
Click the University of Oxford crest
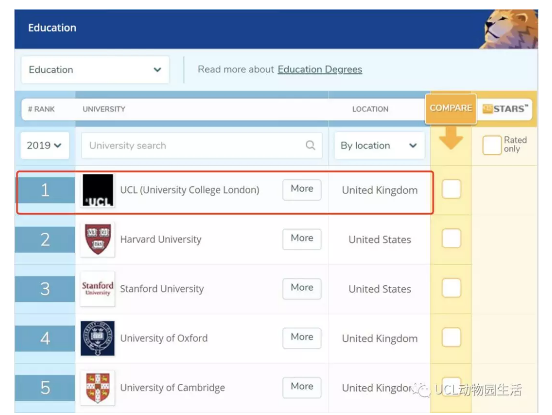click(98, 338)
